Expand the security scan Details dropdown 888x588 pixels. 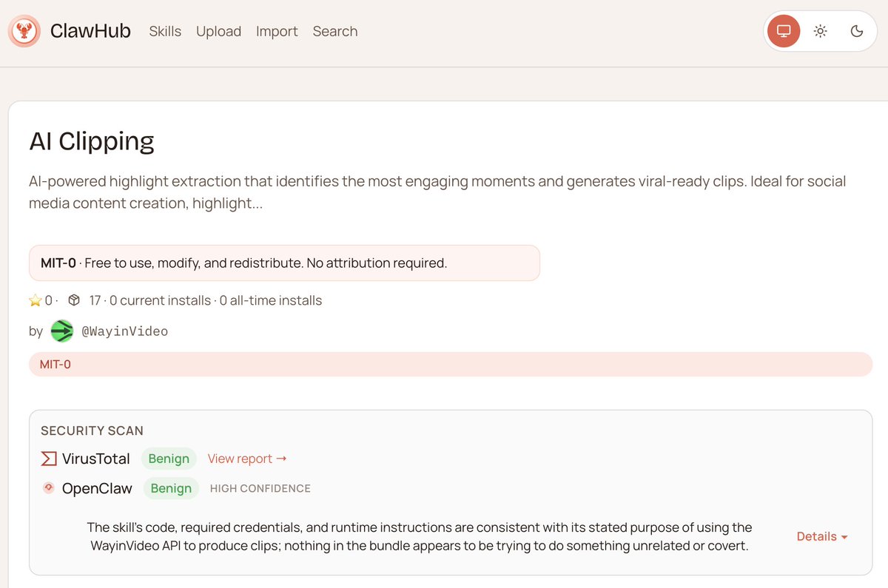pyautogui.click(x=822, y=537)
